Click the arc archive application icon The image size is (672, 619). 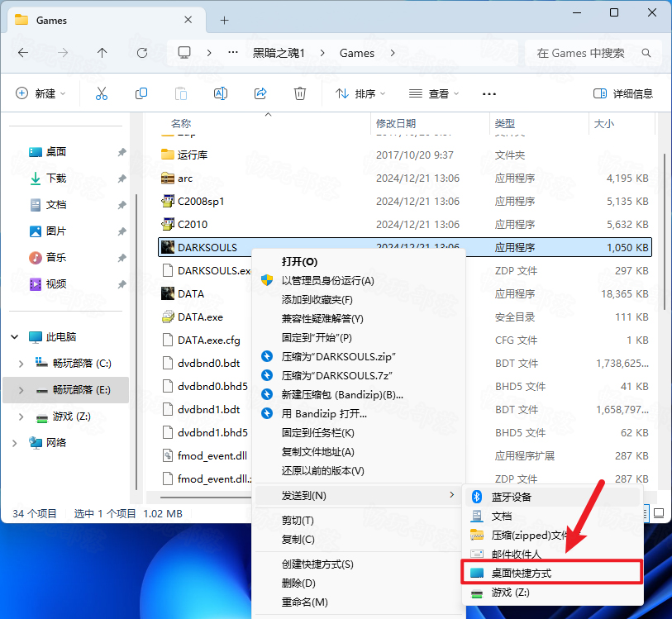click(168, 178)
